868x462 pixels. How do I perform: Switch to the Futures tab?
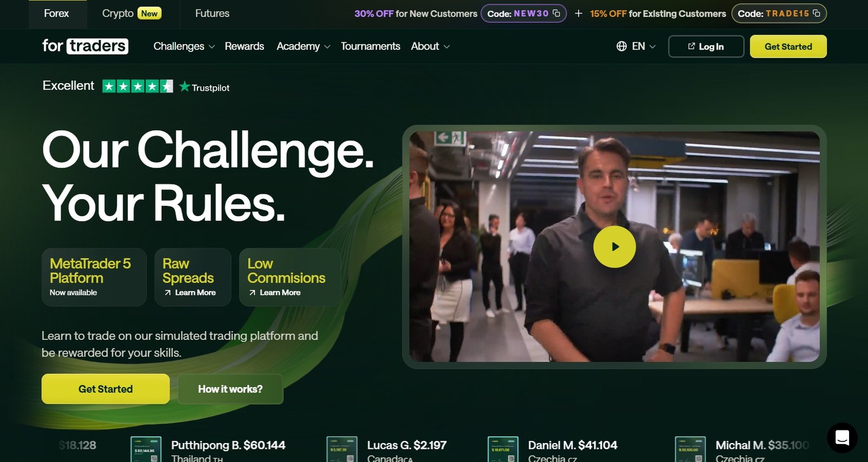212,14
